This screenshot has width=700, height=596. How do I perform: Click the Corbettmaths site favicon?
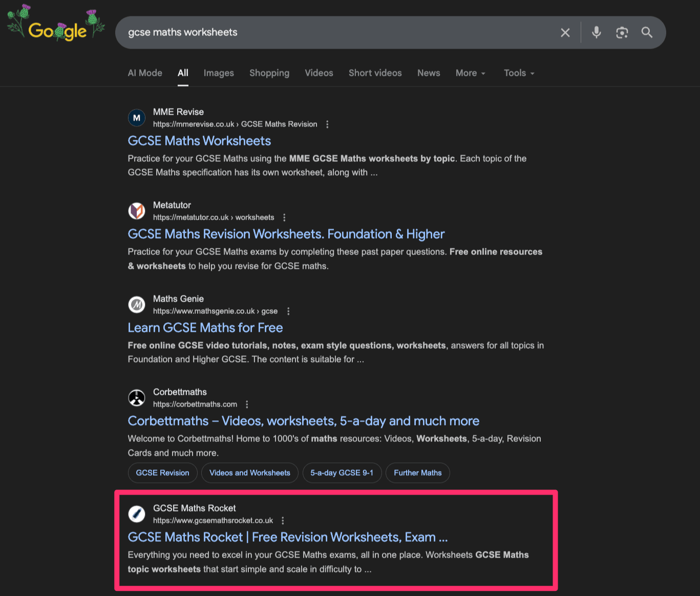coord(137,398)
